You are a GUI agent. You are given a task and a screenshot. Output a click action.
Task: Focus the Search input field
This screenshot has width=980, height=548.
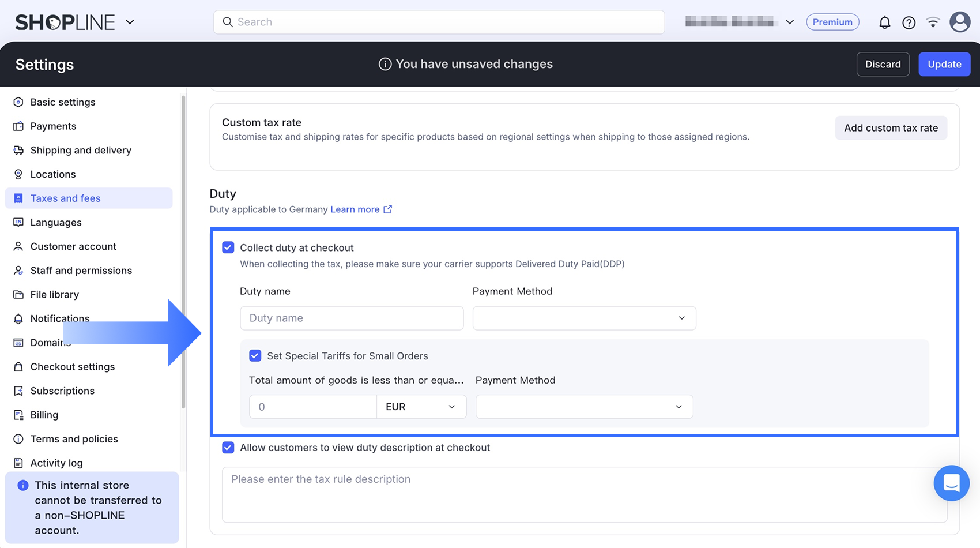pos(439,22)
